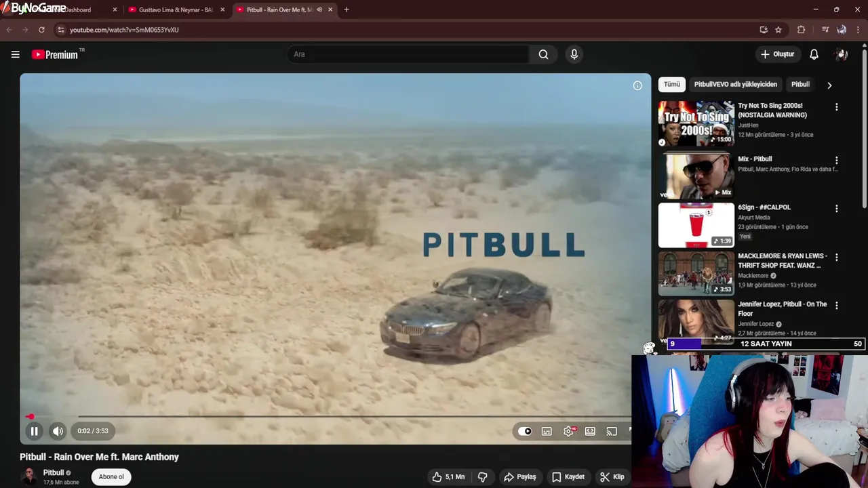Toggle subtitles in the player
The image size is (868, 488).
pos(547,431)
